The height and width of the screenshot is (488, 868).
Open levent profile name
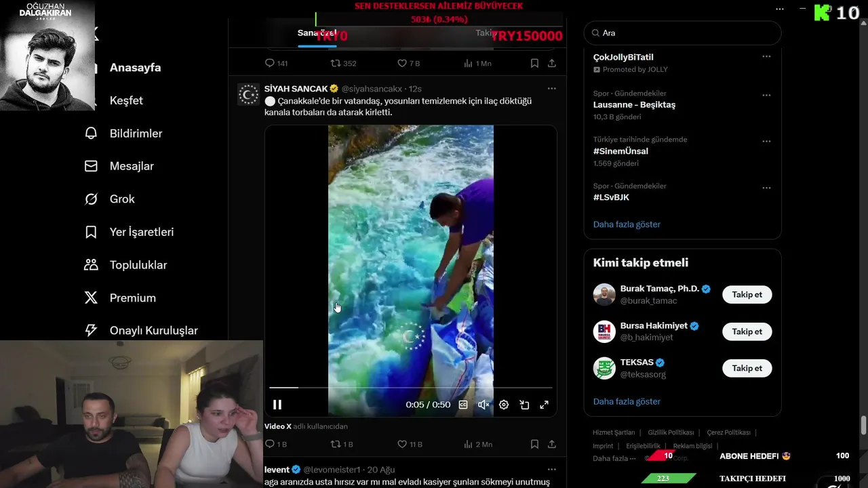pos(277,470)
